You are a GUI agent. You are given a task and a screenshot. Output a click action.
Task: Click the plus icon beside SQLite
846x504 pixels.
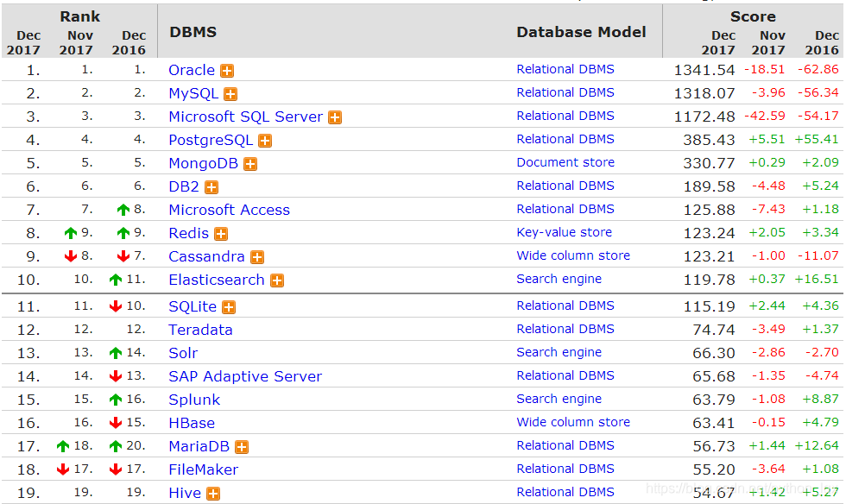(229, 307)
